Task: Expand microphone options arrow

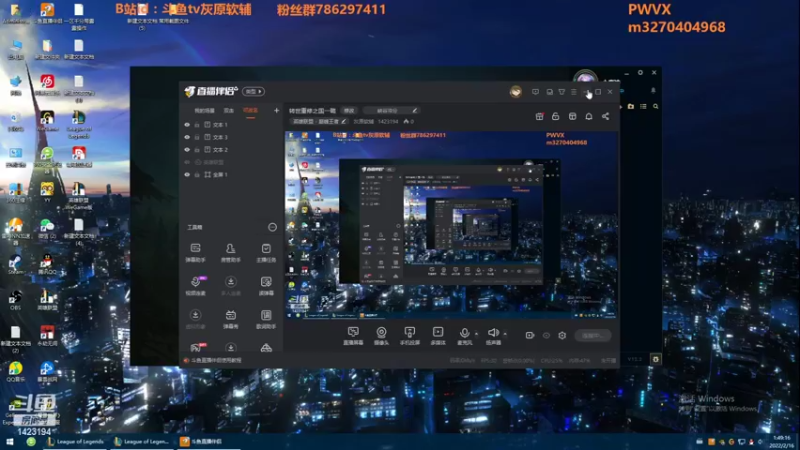Action: (x=477, y=334)
